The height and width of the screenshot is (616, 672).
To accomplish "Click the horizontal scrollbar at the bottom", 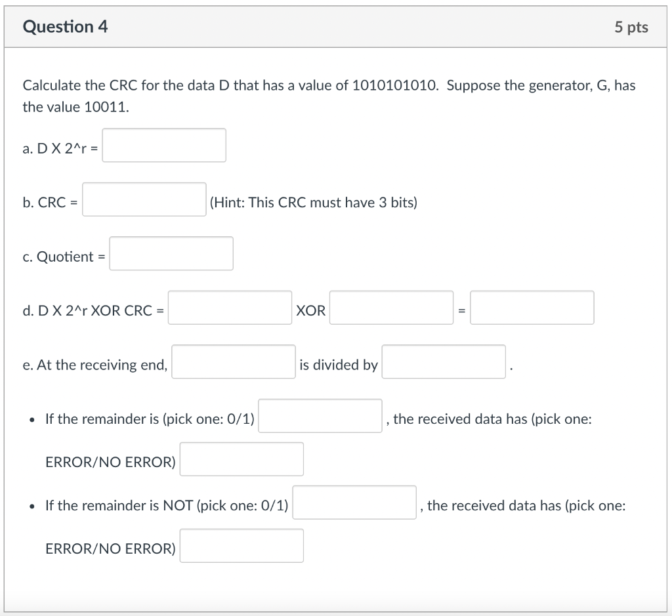I will 336,610.
